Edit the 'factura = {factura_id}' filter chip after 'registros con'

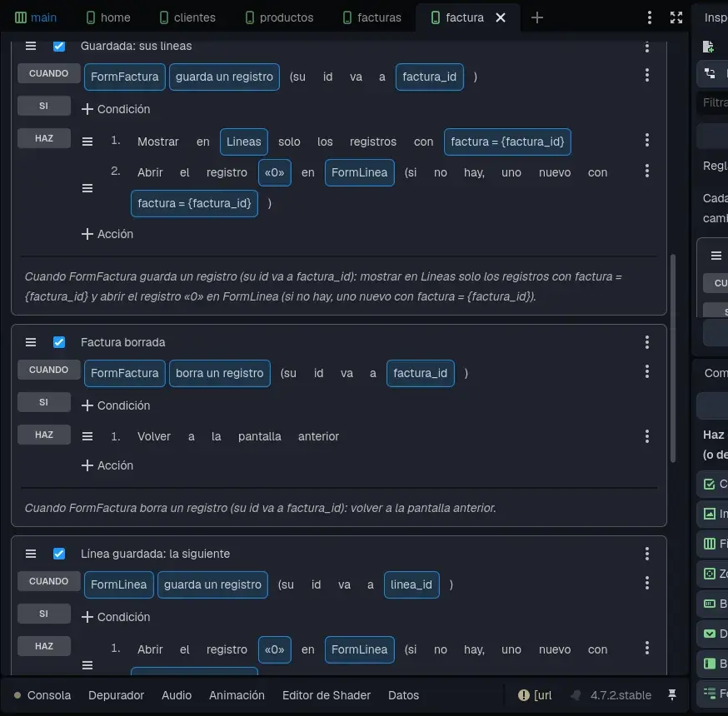pyautogui.click(x=507, y=142)
